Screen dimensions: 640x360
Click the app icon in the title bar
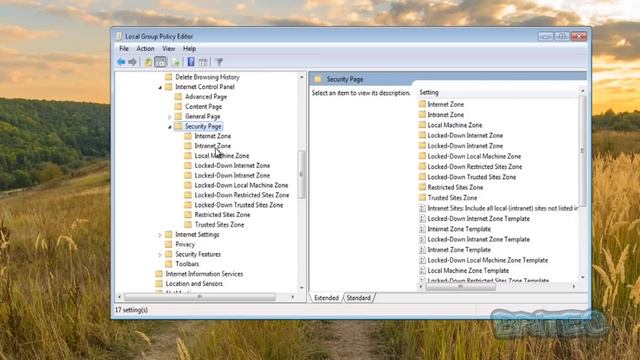(119, 36)
